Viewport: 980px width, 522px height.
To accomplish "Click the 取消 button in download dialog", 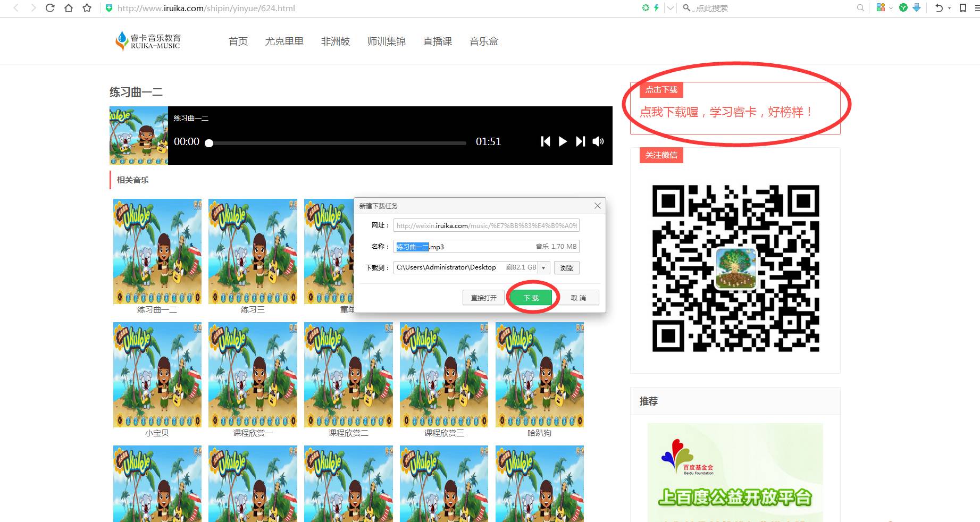I will click(579, 298).
